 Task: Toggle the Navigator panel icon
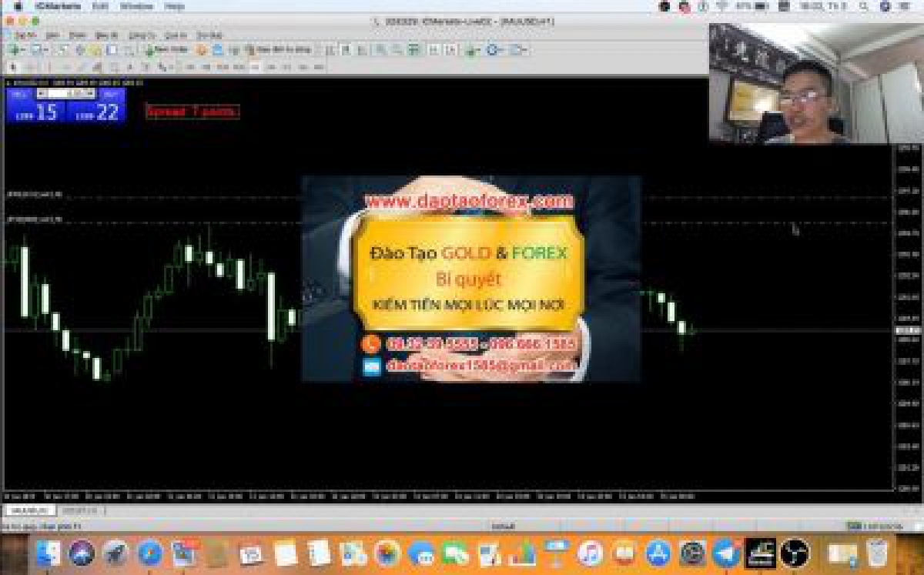[95, 49]
